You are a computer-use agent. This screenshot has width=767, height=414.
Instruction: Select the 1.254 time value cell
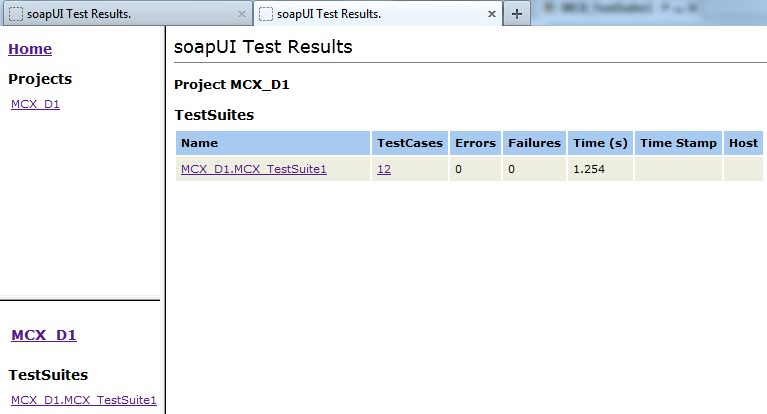600,169
